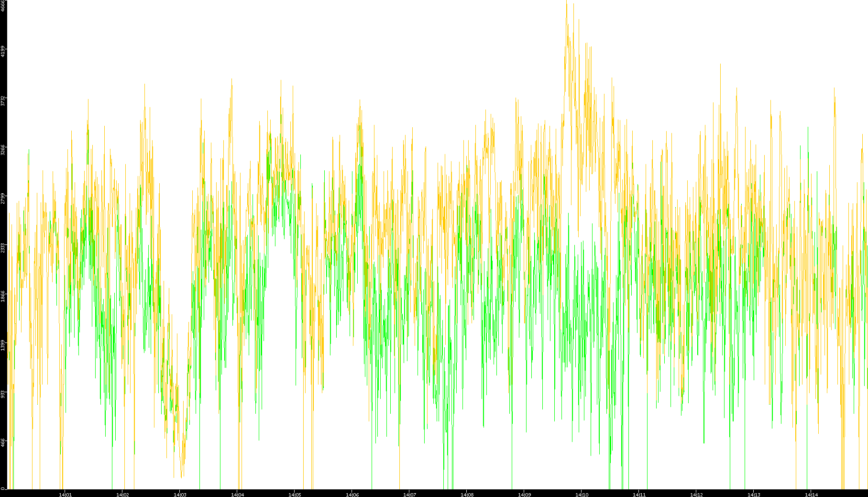Select the 14:07 time axis label

410,495
